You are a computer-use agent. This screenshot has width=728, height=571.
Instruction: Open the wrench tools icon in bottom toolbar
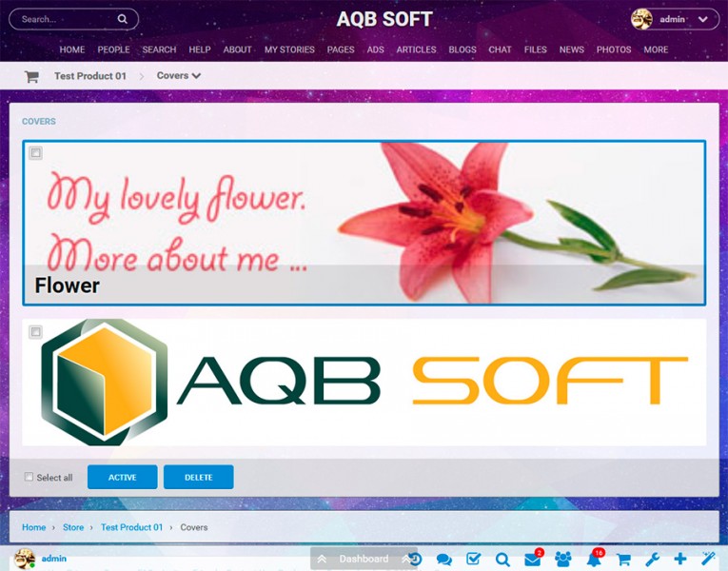pyautogui.click(x=652, y=559)
